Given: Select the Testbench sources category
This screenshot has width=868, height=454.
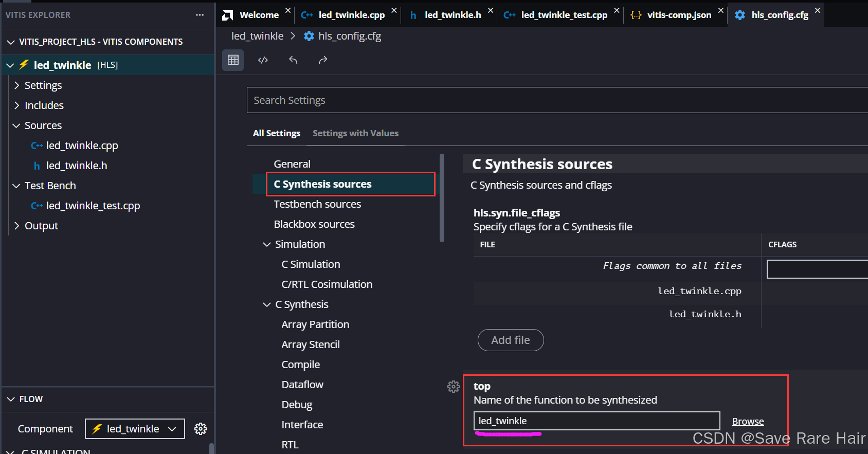Looking at the screenshot, I should (317, 204).
